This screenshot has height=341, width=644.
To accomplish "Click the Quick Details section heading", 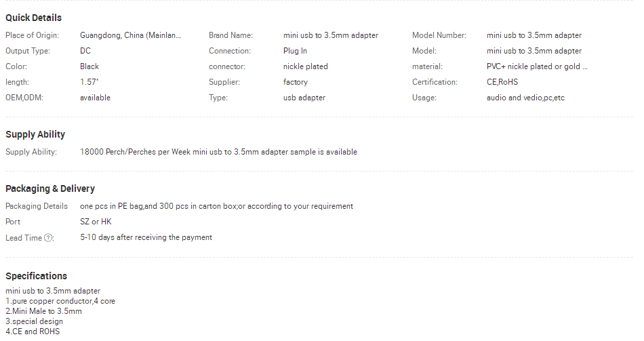I will [x=34, y=18].
